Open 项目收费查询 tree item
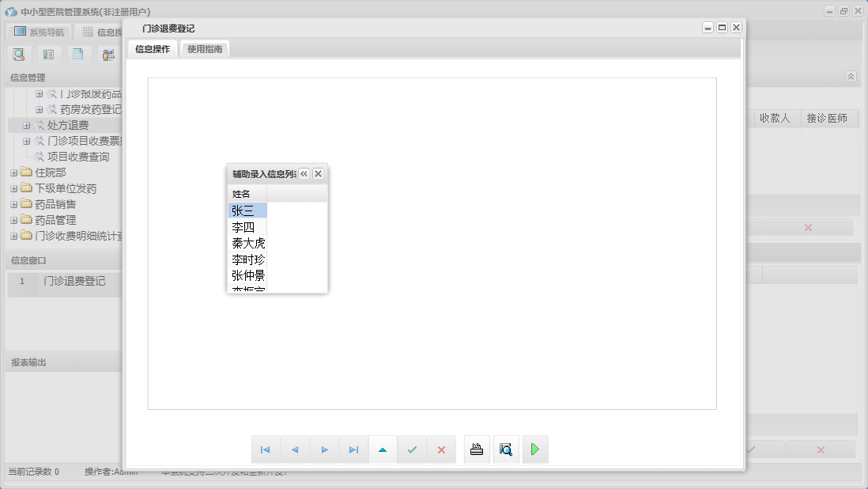Image resolution: width=868 pixels, height=489 pixels. pos(78,157)
